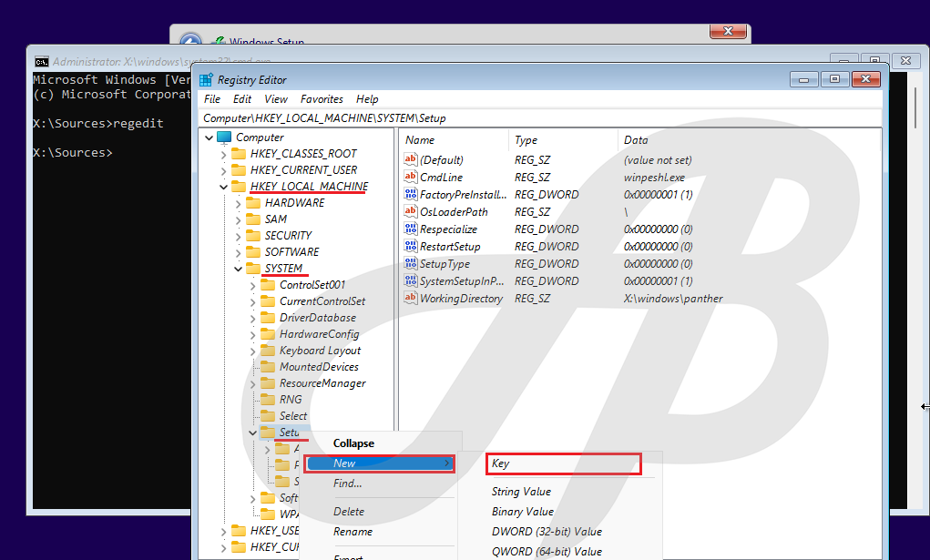Open the View menu
The width and height of the screenshot is (930, 560).
276,99
